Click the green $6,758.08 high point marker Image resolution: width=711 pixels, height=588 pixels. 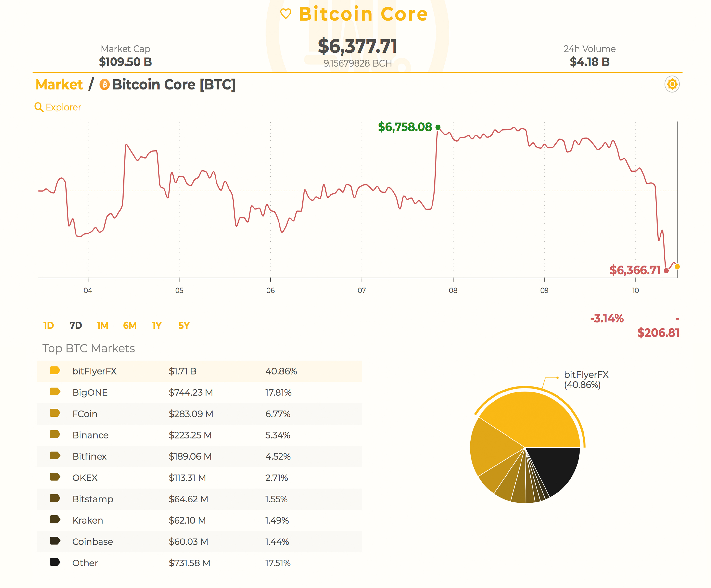[438, 128]
